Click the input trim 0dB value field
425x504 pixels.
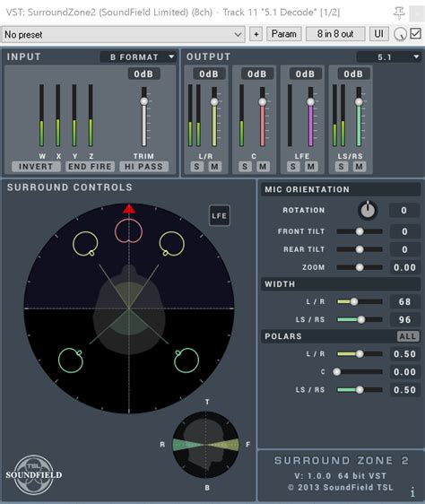point(143,74)
